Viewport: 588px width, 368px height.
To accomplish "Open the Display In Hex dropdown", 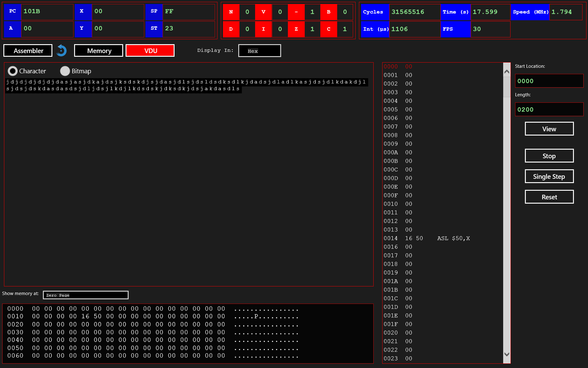I will coord(259,51).
